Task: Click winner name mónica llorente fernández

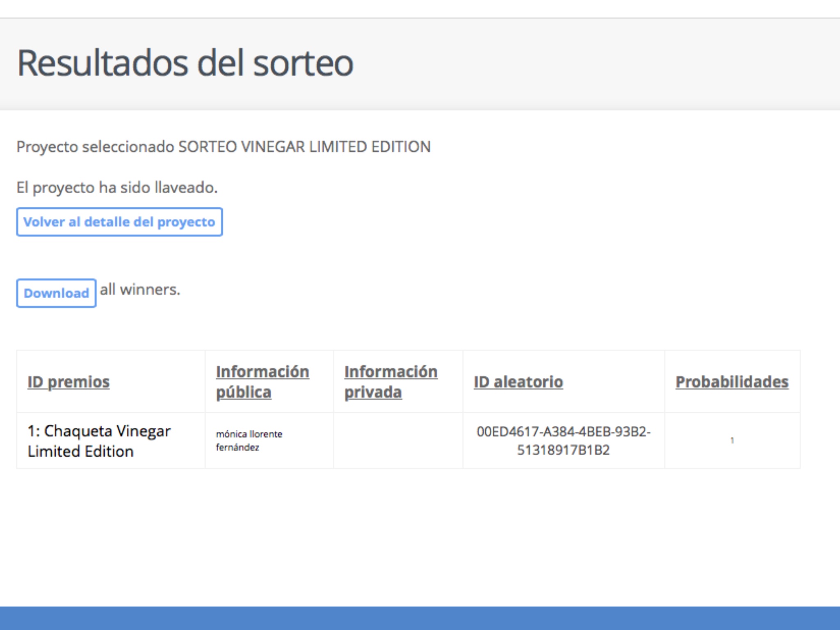Action: click(x=249, y=441)
